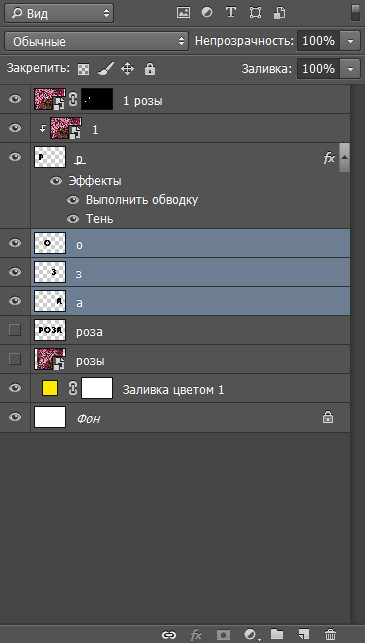
Task: Filter layers by smart object icon
Action: (279, 13)
